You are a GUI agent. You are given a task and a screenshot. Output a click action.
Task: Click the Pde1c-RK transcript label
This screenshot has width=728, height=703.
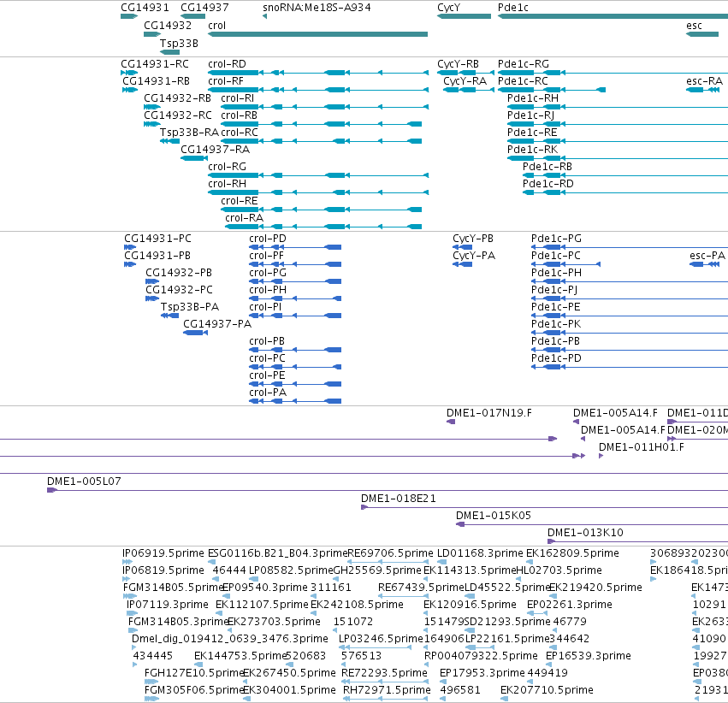click(533, 150)
